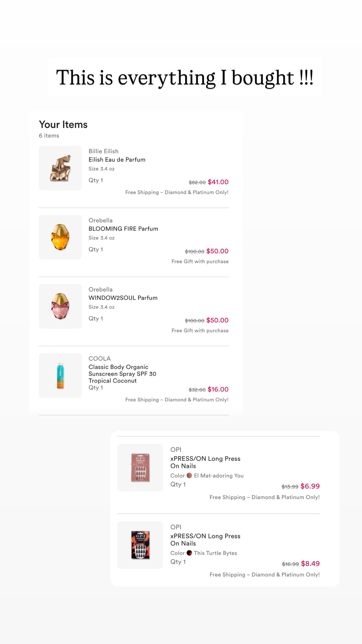This screenshot has width=362, height=644.
Task: Open the Eilish Eau de Parfum product link
Action: [117, 160]
